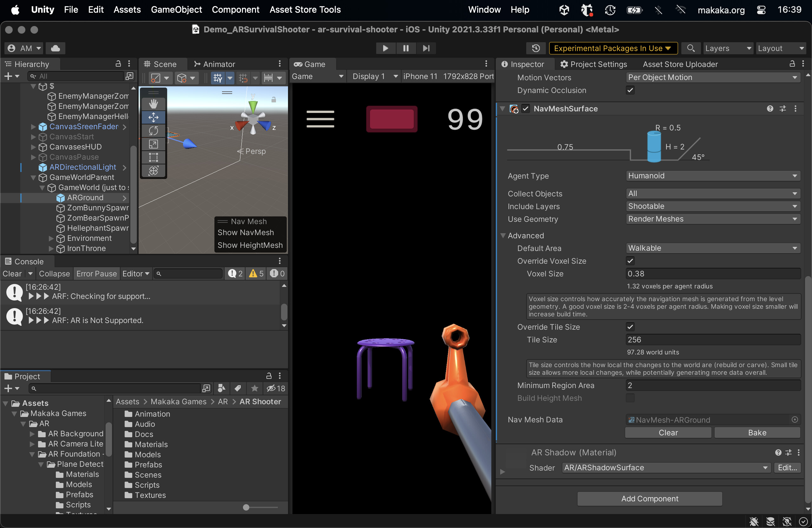Collapse the Advanced section of NavMeshSurface
The height and width of the screenshot is (528, 812).
(x=503, y=235)
